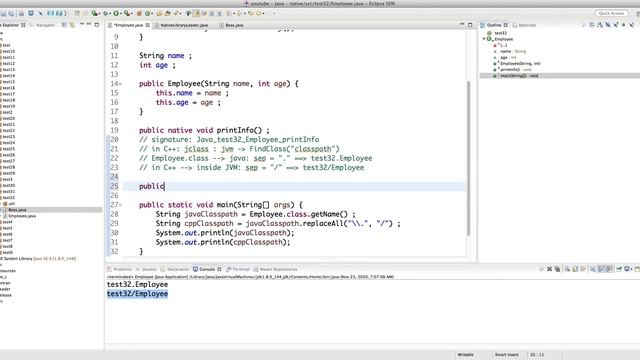
Task: Switch to the Boss.java editor tab
Action: [x=234, y=25]
